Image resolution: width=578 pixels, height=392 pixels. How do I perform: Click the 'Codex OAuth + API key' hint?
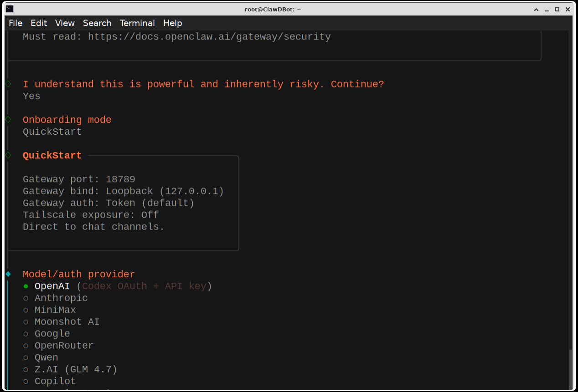(x=144, y=286)
